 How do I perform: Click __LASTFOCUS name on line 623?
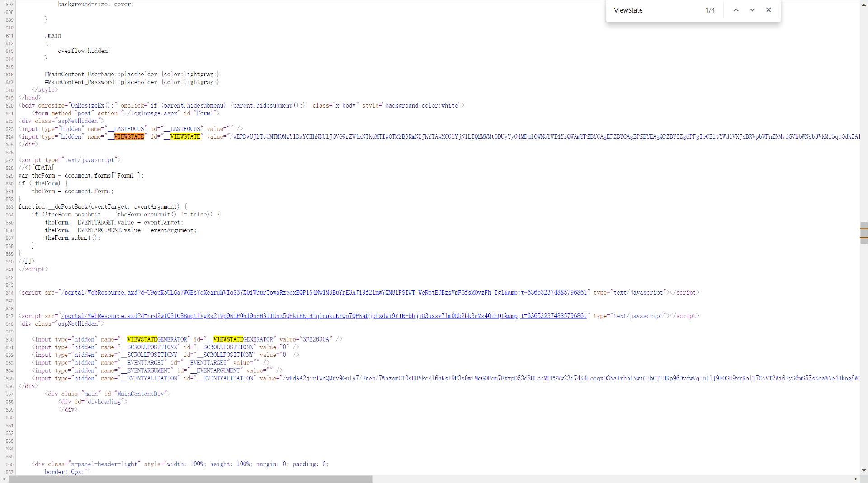pyautogui.click(x=126, y=129)
